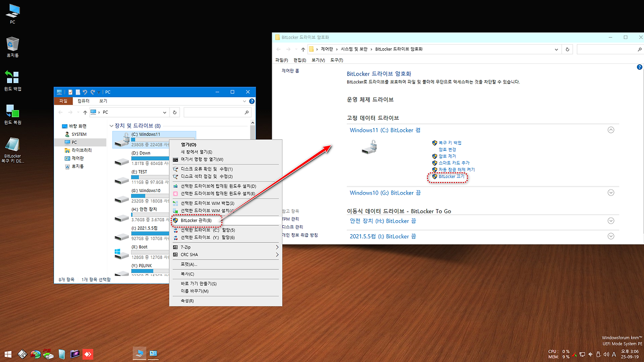The height and width of the screenshot is (362, 644).
Task: Open the BitLocker window address bar dropdown
Action: pos(556,49)
